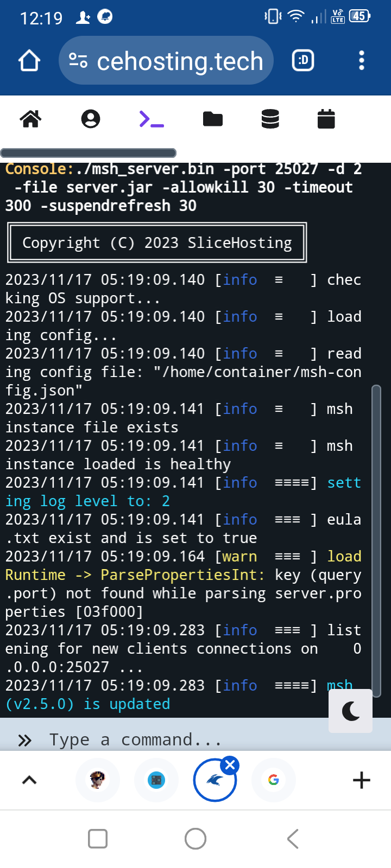
Task: Open the databases stack icon
Action: [270, 119]
